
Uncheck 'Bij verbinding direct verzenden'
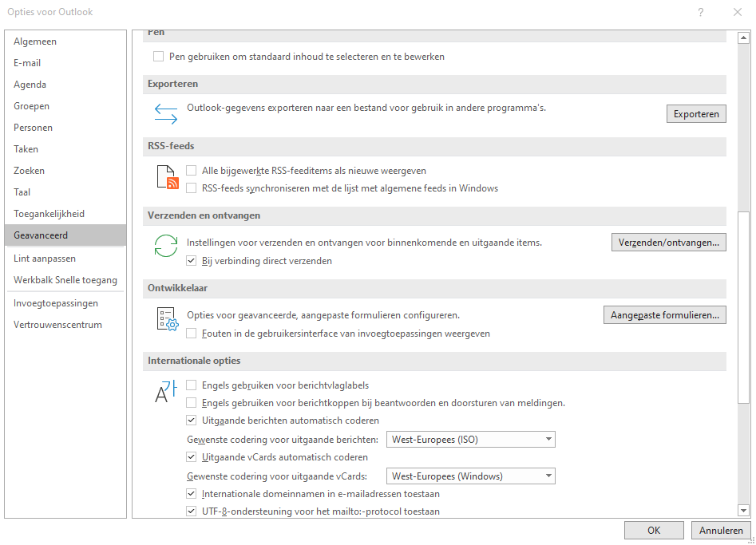click(x=191, y=261)
